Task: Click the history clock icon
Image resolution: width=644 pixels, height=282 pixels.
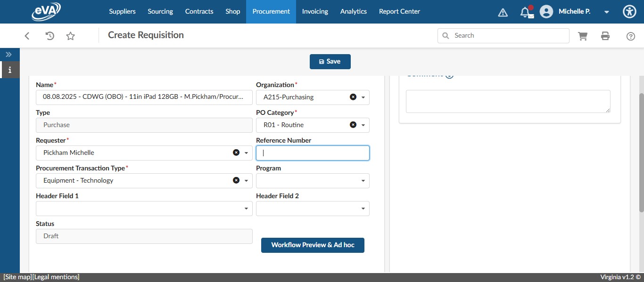Action: point(49,35)
